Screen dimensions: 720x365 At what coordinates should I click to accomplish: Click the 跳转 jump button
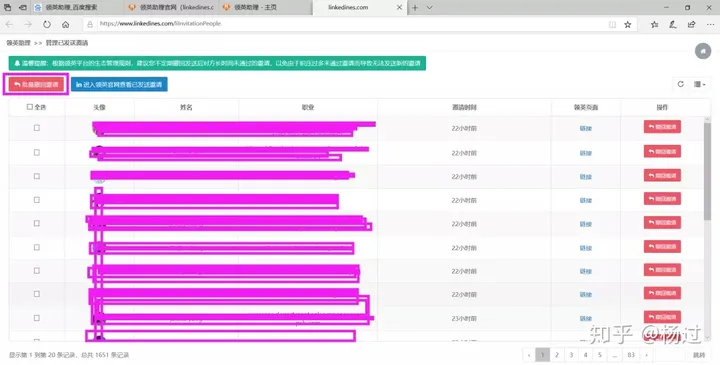tap(699, 355)
